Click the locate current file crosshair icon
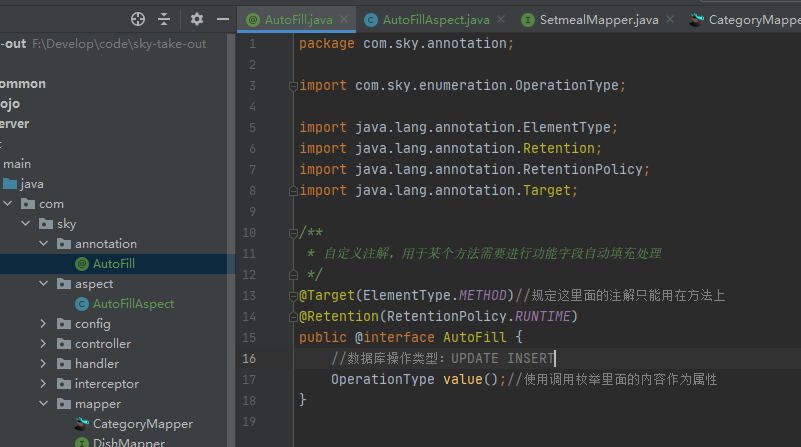 click(138, 19)
